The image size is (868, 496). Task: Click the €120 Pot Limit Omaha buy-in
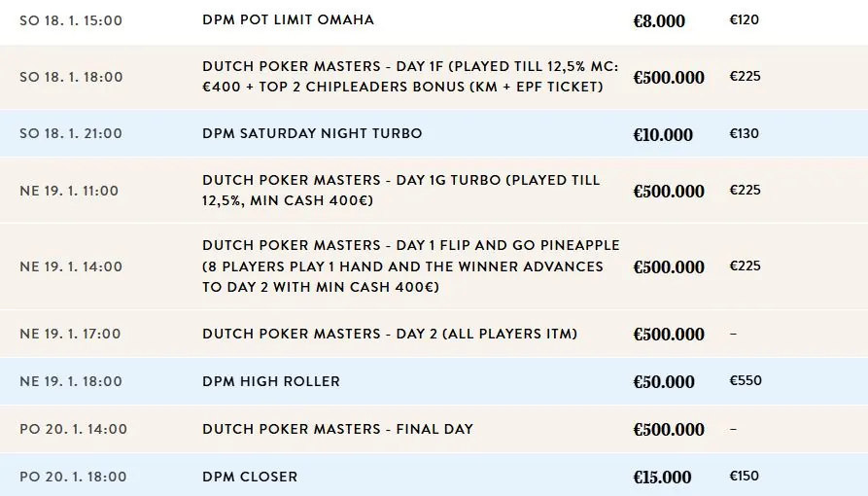(x=744, y=20)
